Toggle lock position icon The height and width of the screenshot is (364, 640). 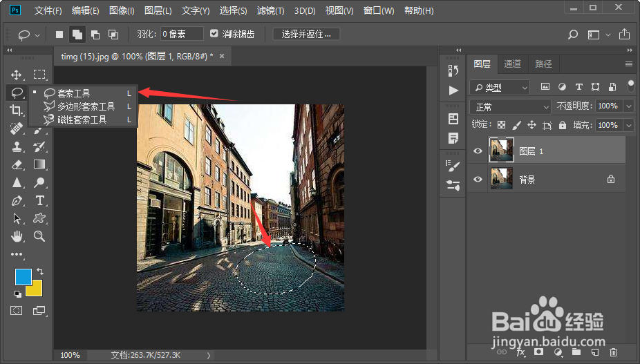531,125
